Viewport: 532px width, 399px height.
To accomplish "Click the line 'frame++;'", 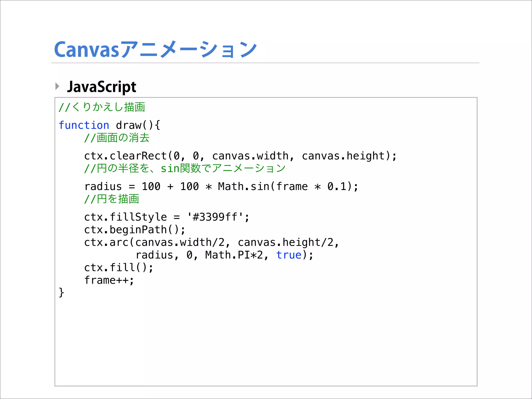I will coord(109,280).
